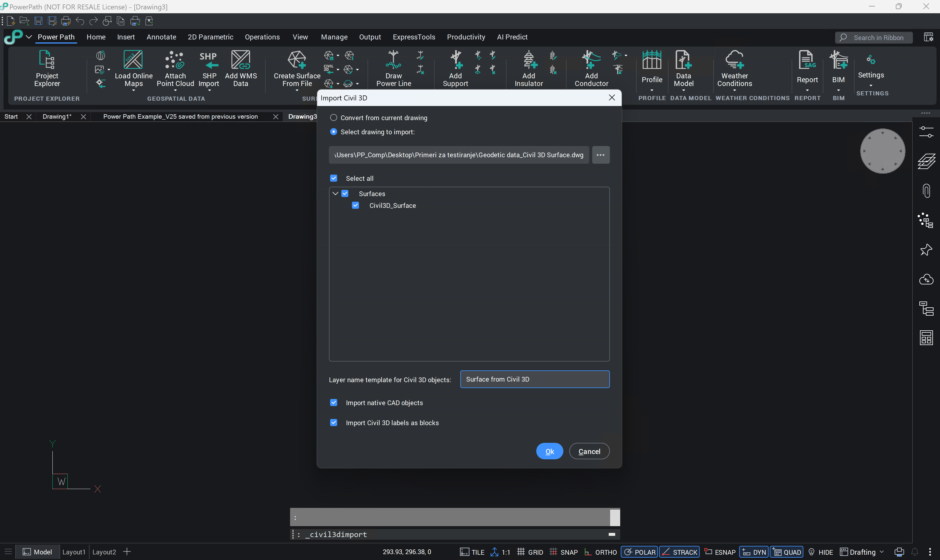Uncheck the Surfaces checkbox
Image resolution: width=940 pixels, height=560 pixels.
[x=345, y=193]
